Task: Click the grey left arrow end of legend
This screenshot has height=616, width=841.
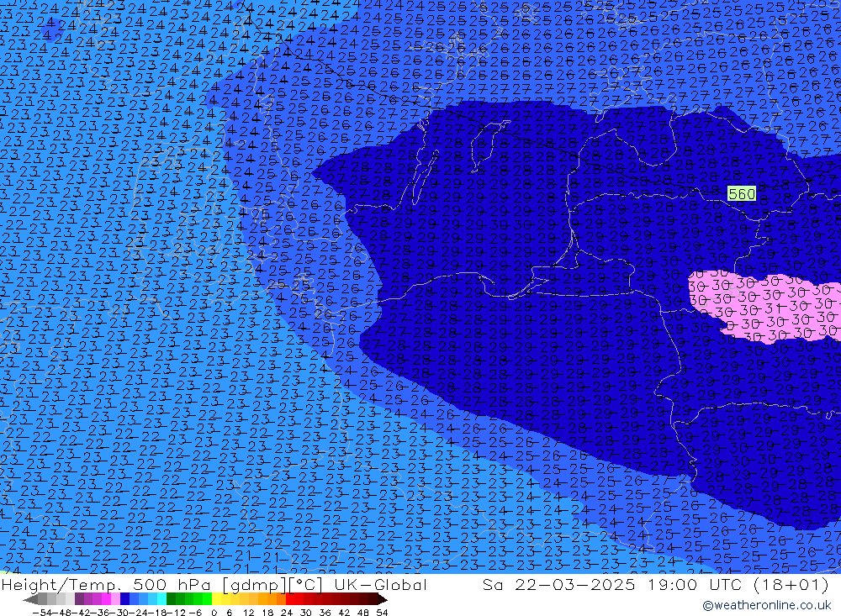Action: click(30, 600)
